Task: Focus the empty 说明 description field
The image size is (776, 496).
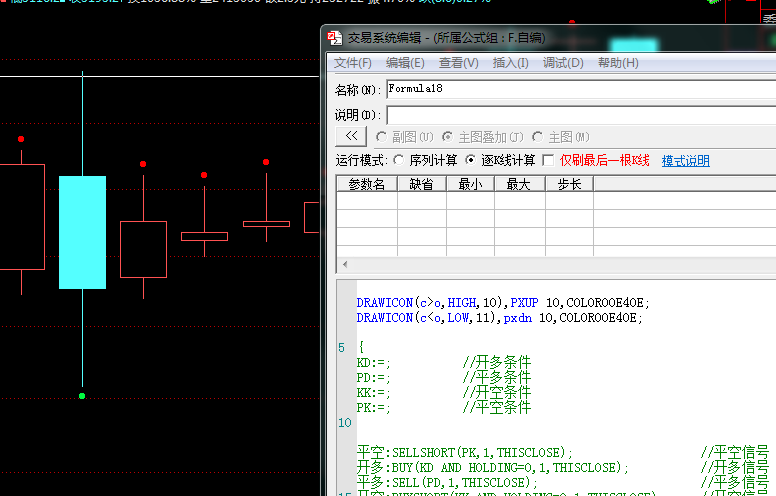Action: click(580, 114)
